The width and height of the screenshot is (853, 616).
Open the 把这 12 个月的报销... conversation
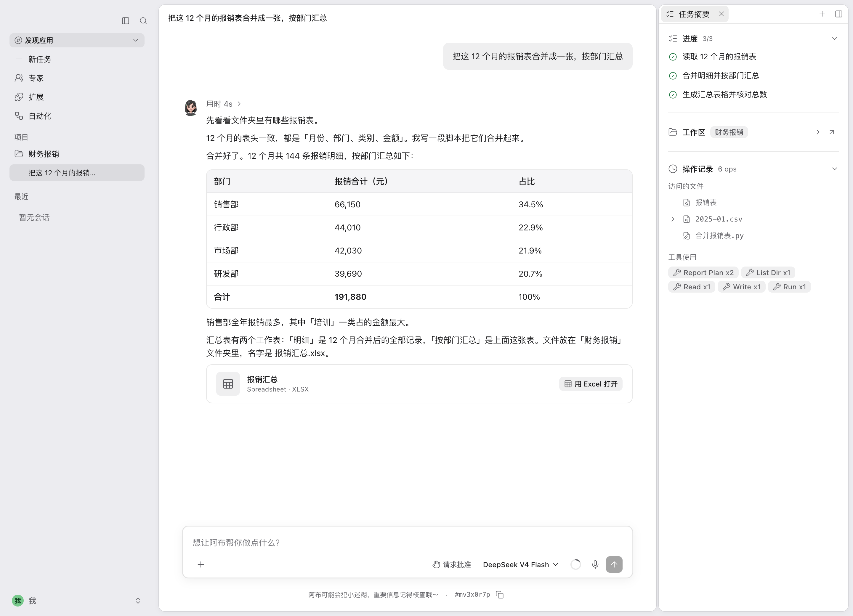point(77,173)
